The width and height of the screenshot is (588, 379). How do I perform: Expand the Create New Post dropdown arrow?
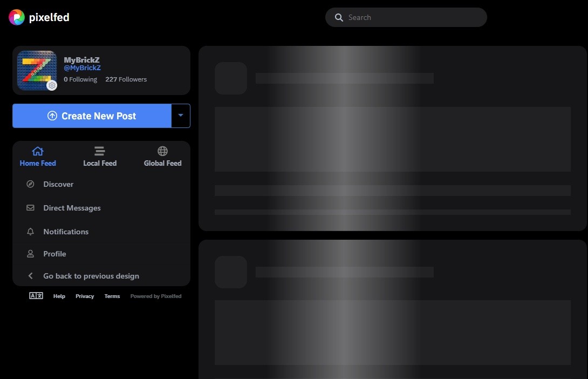pos(181,116)
